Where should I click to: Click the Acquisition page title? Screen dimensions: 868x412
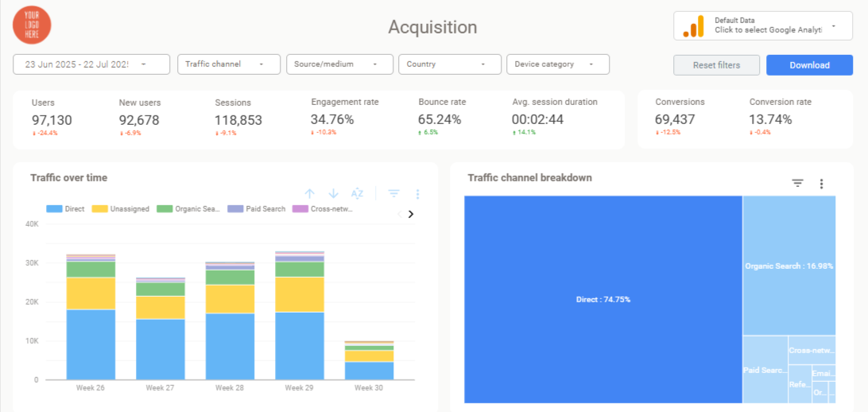(432, 26)
